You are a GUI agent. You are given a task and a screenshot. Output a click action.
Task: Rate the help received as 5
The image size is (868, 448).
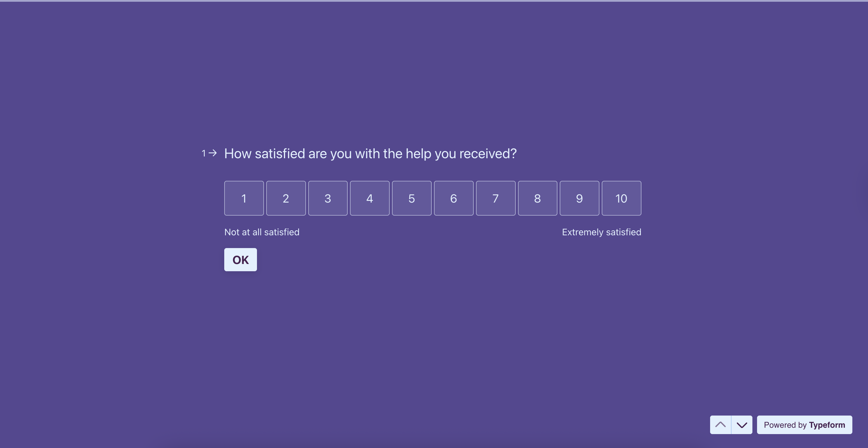tap(411, 198)
